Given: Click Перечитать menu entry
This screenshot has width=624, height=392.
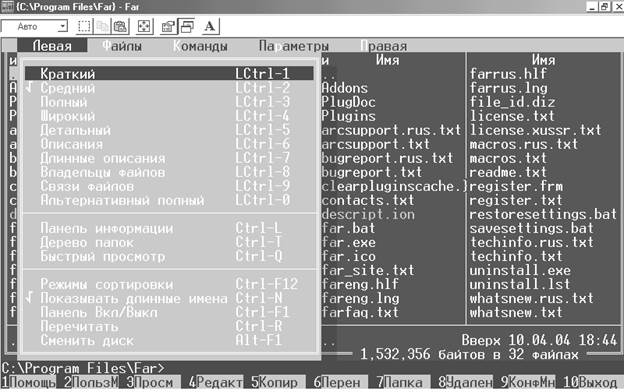Looking at the screenshot, I should point(169,327).
